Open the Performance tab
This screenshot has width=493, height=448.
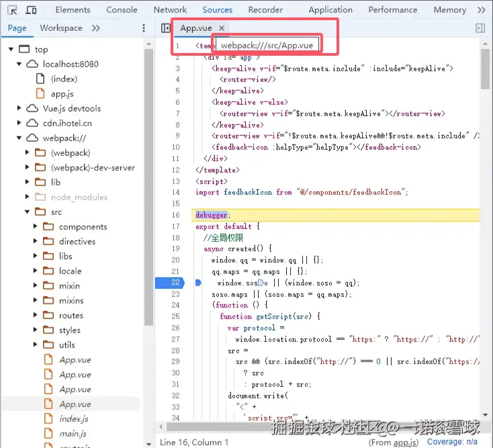[393, 10]
